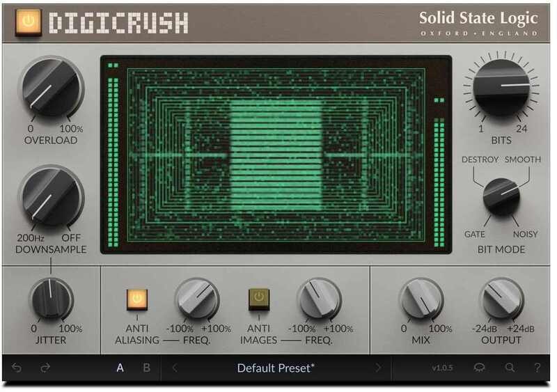Click the magnifier zoom icon
The height and width of the screenshot is (392, 557).
click(510, 368)
